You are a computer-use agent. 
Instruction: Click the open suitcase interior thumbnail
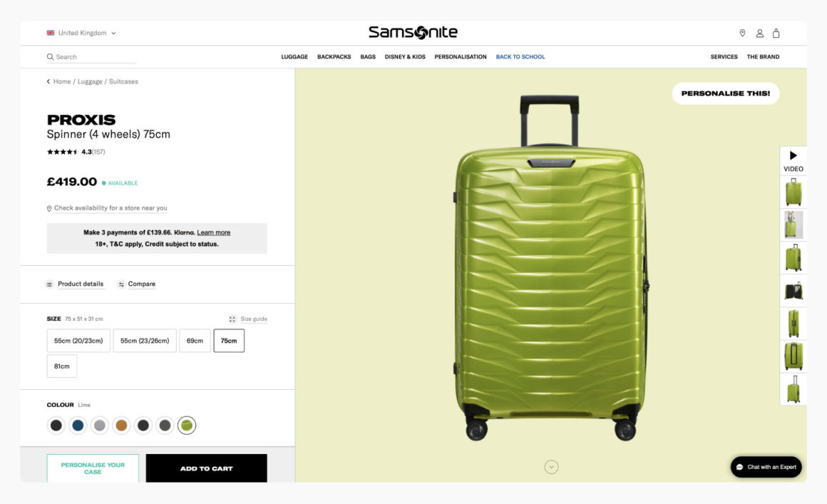(793, 289)
